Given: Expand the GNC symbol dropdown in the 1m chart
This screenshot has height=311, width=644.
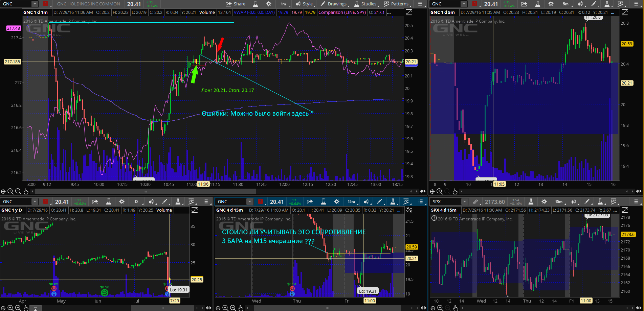Looking at the screenshot, I should coord(35,4).
